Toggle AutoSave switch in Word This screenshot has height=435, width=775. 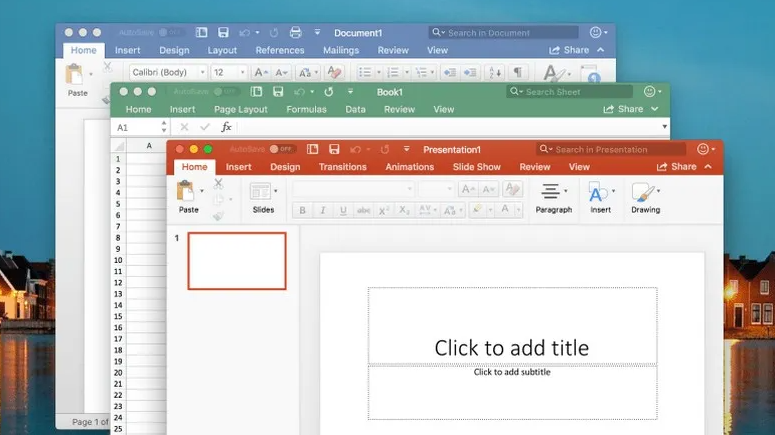point(170,33)
